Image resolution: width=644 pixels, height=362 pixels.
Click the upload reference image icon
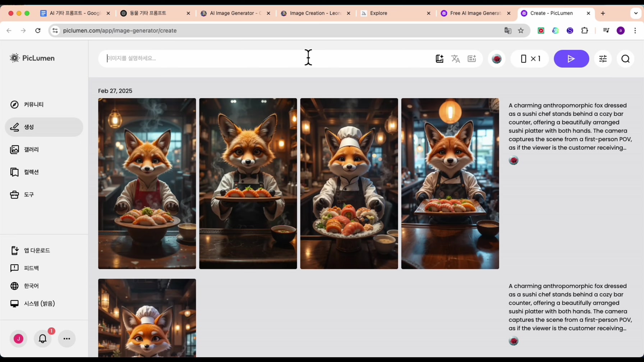coord(440,59)
